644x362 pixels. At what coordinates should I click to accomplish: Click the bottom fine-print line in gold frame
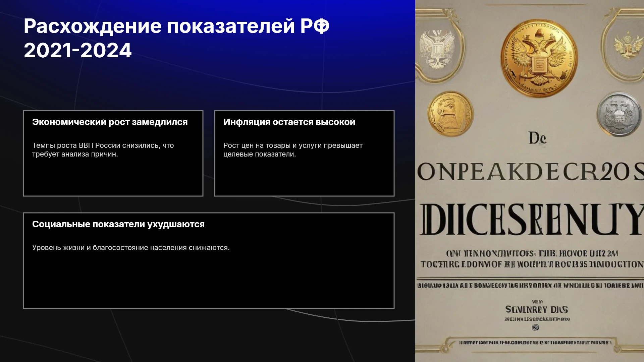[536, 343]
